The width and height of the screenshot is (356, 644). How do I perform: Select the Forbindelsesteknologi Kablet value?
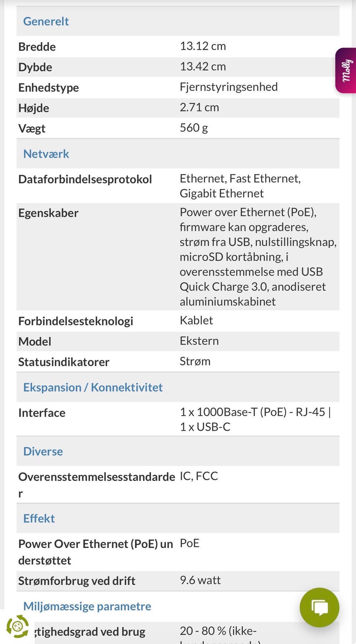196,320
